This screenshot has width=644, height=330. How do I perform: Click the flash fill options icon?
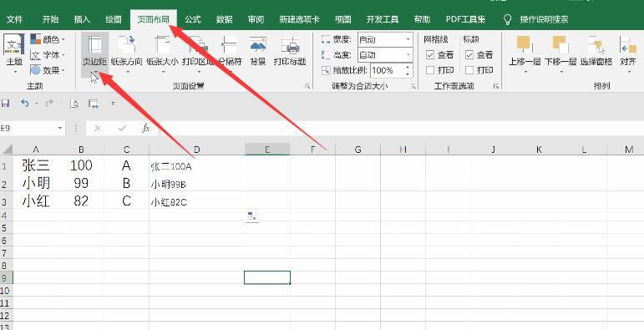coord(252,216)
